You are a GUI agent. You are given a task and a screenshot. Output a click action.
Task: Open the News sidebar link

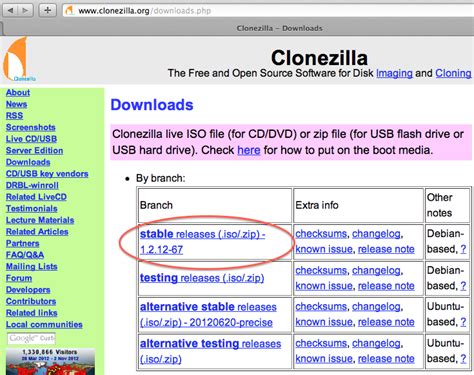click(16, 104)
